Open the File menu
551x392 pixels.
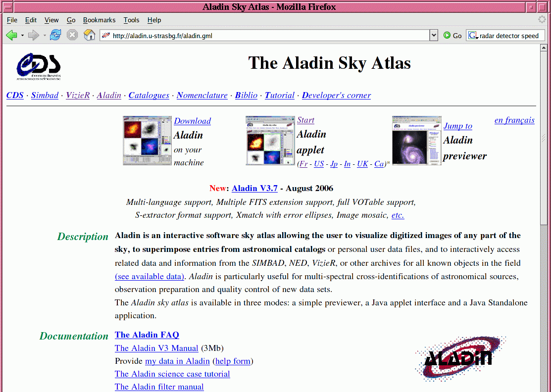pyautogui.click(x=12, y=20)
